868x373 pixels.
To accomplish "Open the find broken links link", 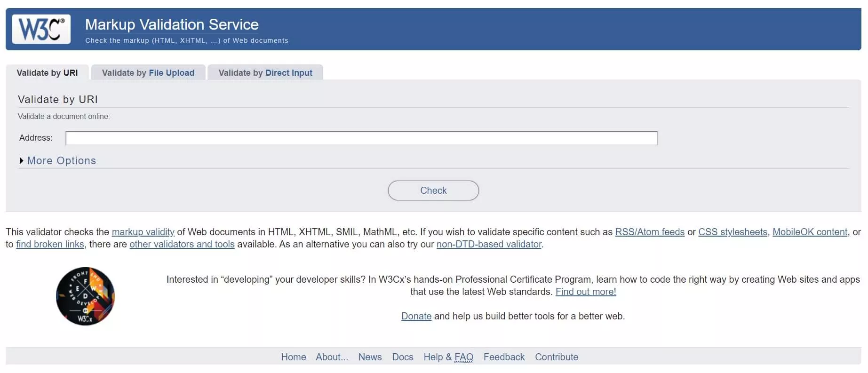I will coord(50,244).
